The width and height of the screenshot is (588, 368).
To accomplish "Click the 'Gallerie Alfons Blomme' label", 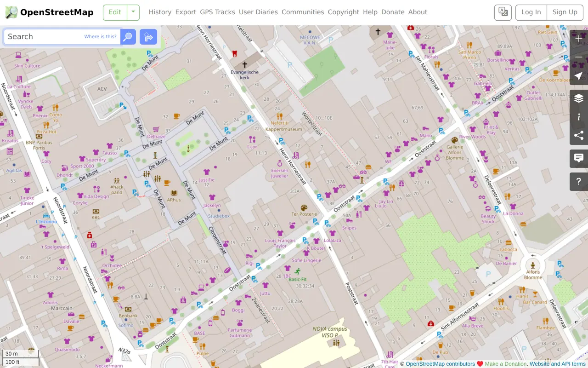I will [455, 153].
